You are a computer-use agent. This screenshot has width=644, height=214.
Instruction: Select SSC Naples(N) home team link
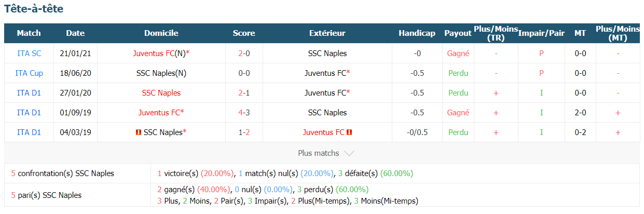click(161, 73)
